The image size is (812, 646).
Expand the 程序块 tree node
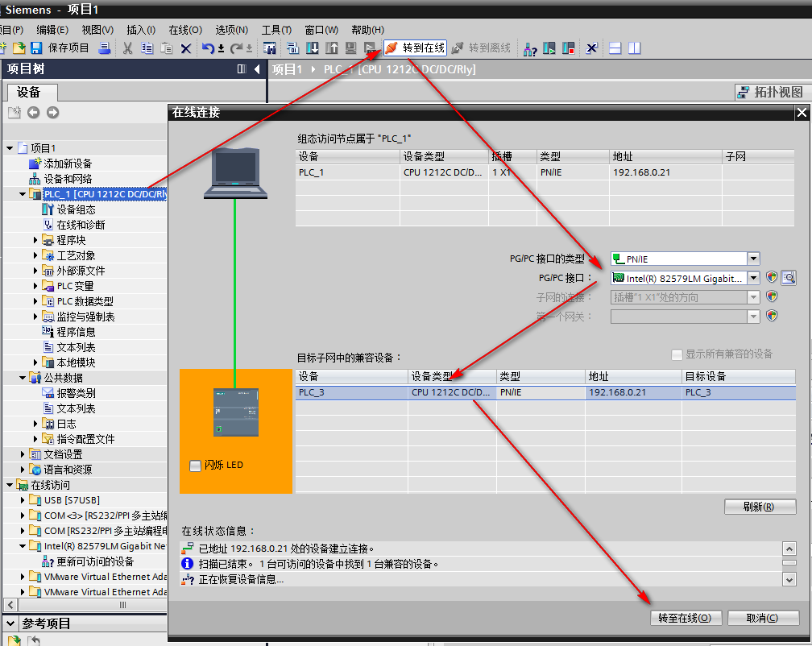point(35,240)
